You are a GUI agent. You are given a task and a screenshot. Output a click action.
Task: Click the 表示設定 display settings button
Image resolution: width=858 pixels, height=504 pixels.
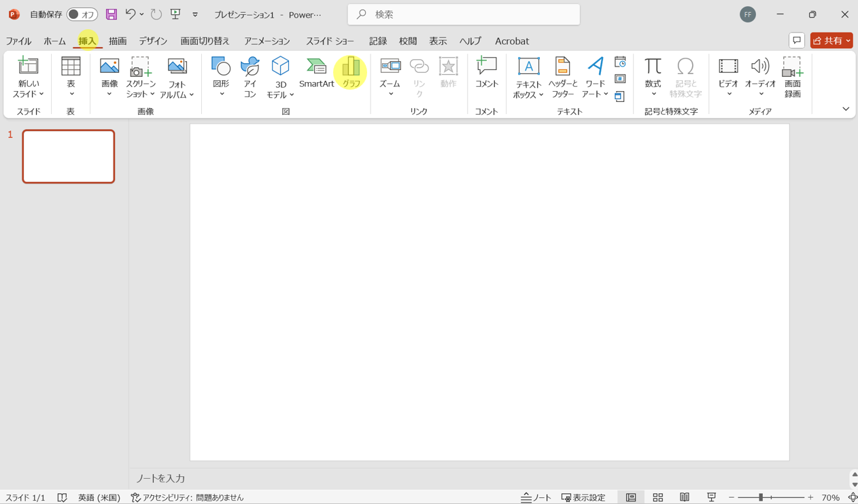click(583, 497)
